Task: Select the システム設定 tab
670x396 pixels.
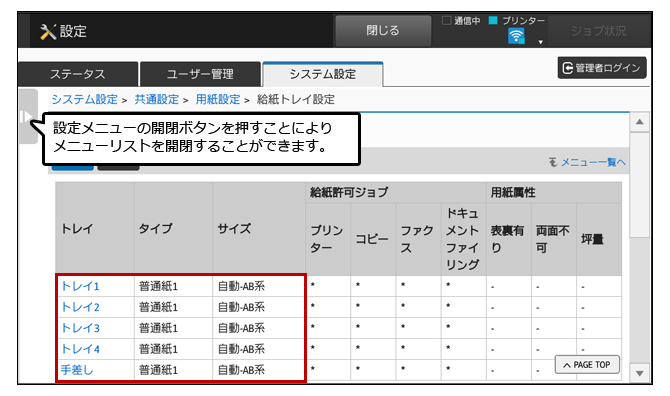Action: pos(323,74)
